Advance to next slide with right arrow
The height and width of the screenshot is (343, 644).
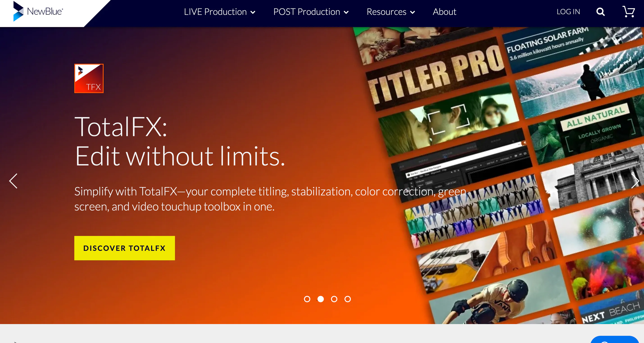coord(635,181)
